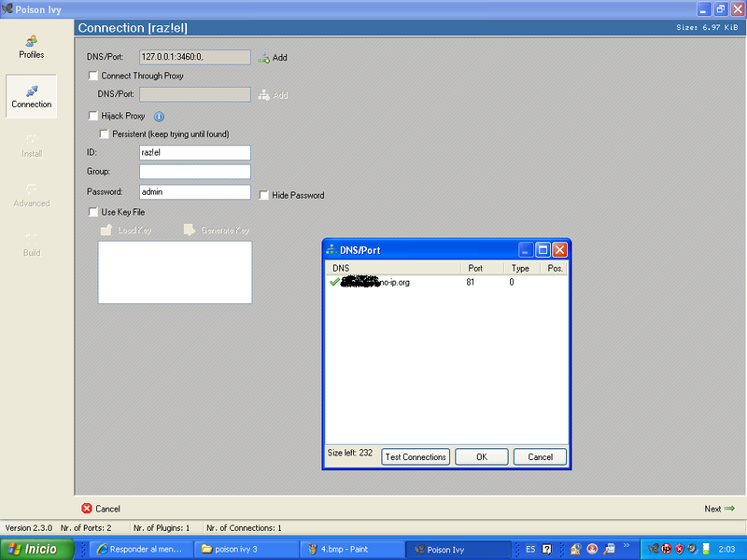Image resolution: width=747 pixels, height=560 pixels.
Task: Click the Add DNS/Port icon button
Action: click(x=263, y=58)
